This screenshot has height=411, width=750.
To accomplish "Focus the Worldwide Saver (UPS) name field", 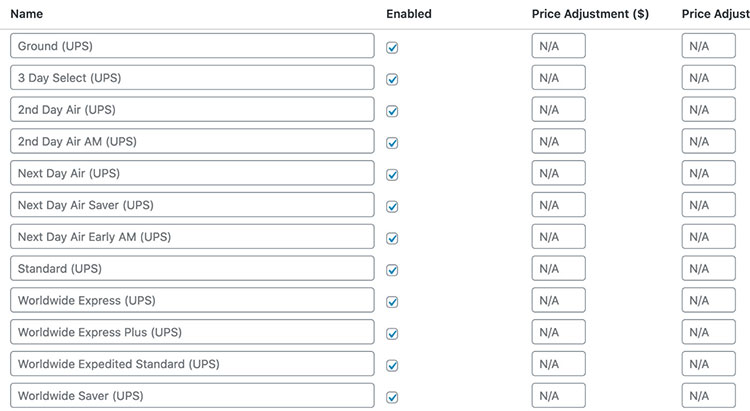I will click(x=192, y=396).
